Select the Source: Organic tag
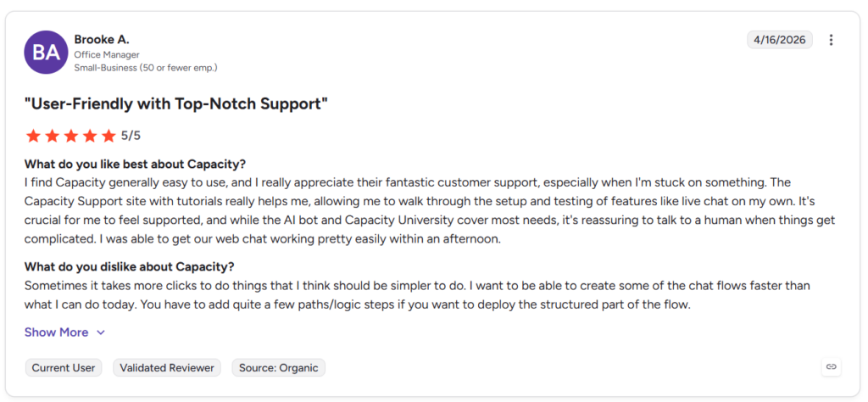The image size is (868, 402). pos(279,368)
